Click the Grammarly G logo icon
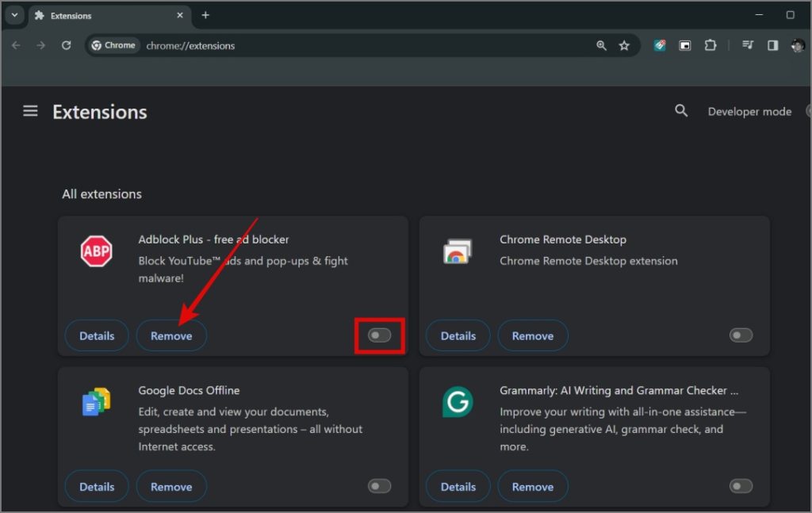 (458, 402)
